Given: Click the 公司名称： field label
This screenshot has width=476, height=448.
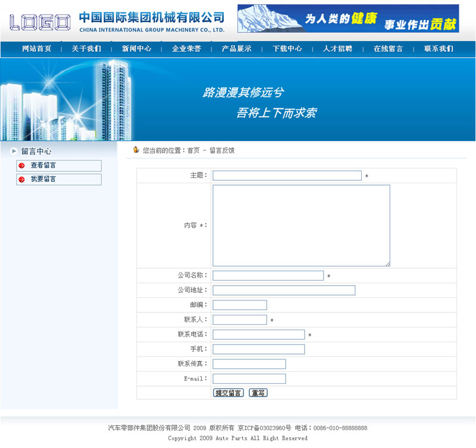Looking at the screenshot, I should point(193,275).
